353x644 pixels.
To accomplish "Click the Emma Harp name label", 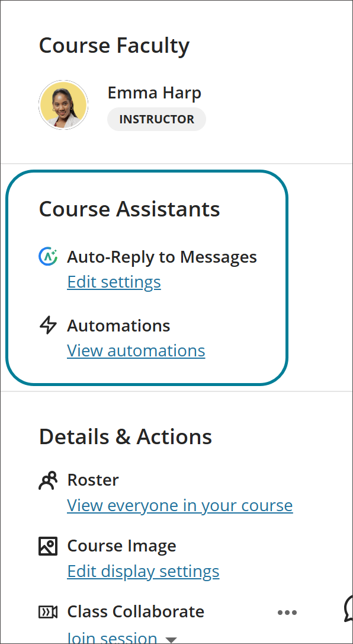I will [154, 93].
